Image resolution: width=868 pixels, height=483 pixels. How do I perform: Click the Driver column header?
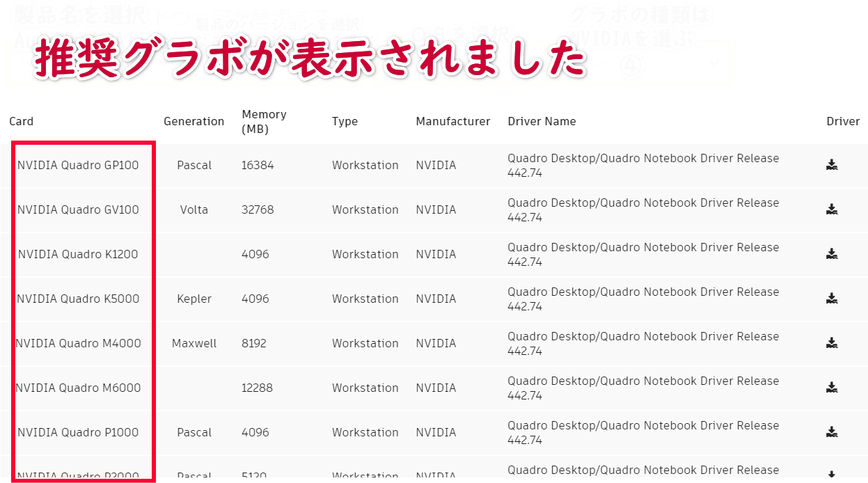[843, 121]
